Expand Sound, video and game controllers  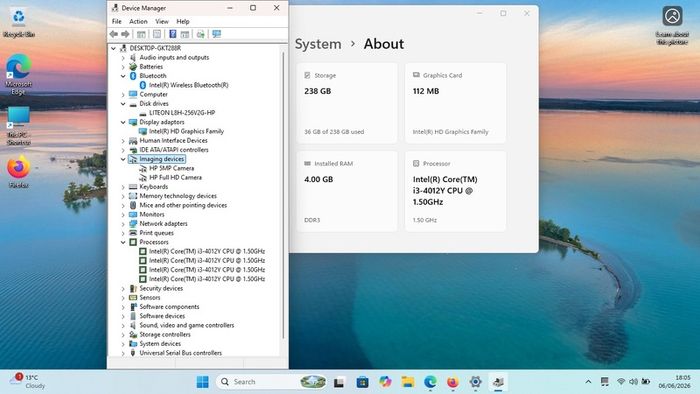123,326
